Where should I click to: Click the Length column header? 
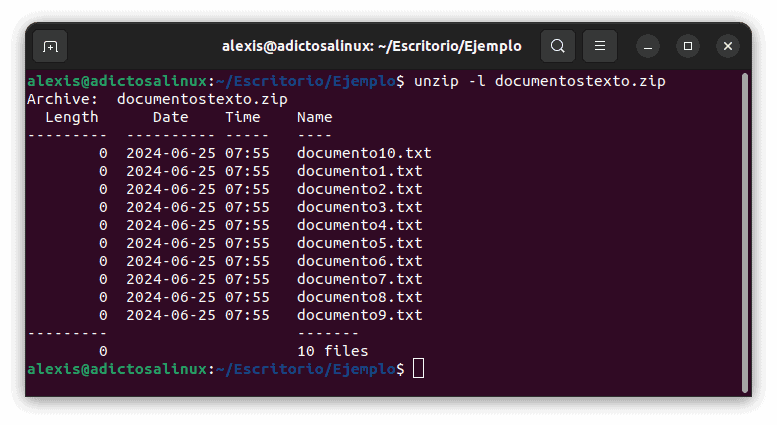click(x=72, y=117)
